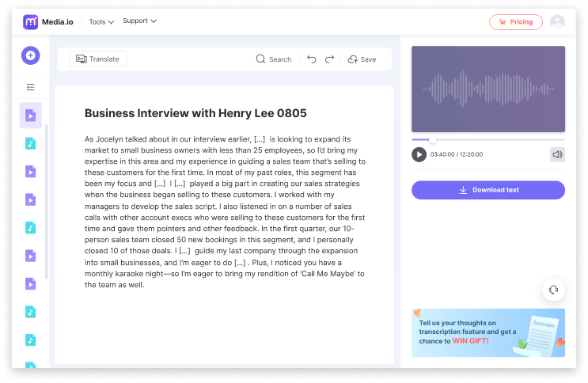The height and width of the screenshot is (383, 588).
Task: Collapse the file sidebar list icon
Action: click(30, 87)
